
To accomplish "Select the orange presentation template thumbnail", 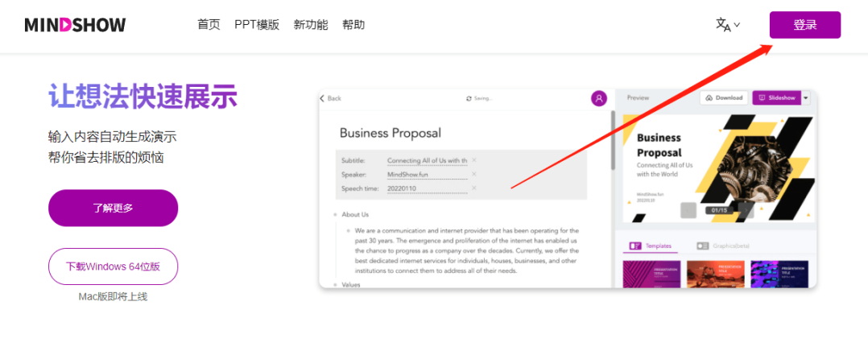I will [x=716, y=274].
